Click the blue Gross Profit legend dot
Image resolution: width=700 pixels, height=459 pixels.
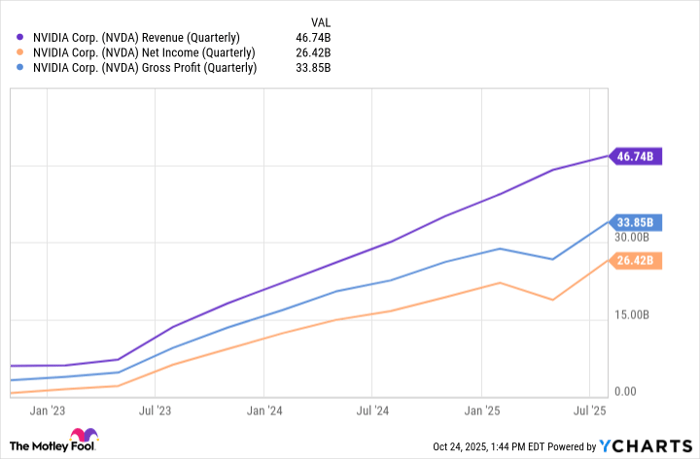tap(20, 67)
